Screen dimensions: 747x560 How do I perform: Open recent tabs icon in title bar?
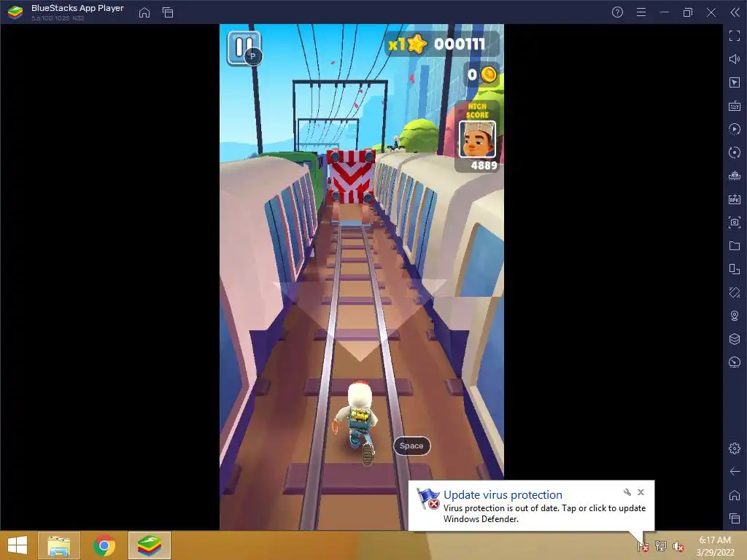coord(168,12)
